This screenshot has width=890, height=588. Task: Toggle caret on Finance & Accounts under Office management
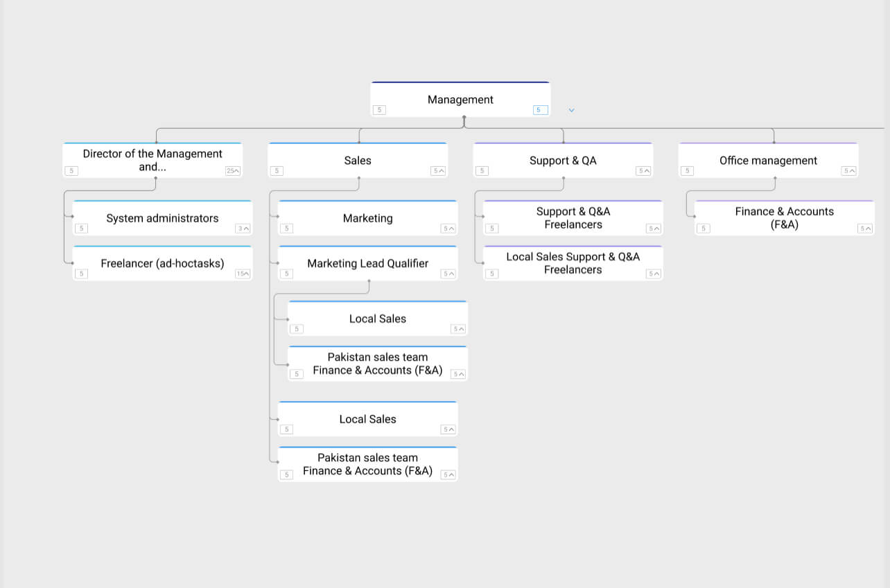865,229
